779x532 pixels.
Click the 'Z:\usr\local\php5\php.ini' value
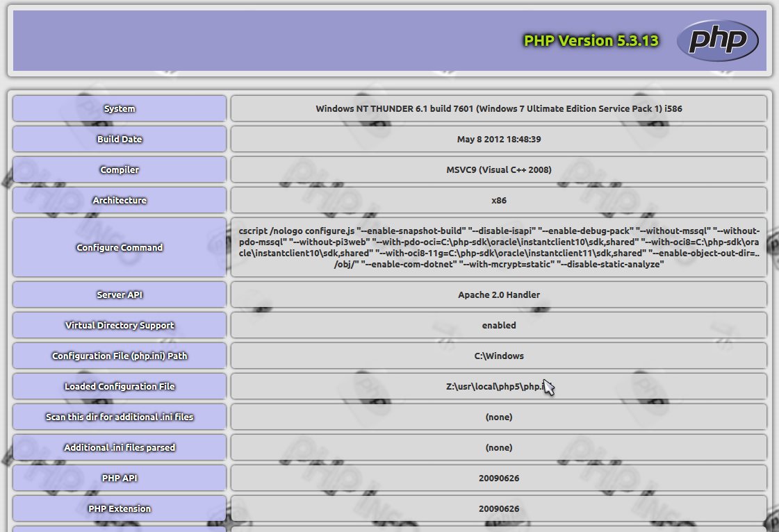(x=499, y=386)
